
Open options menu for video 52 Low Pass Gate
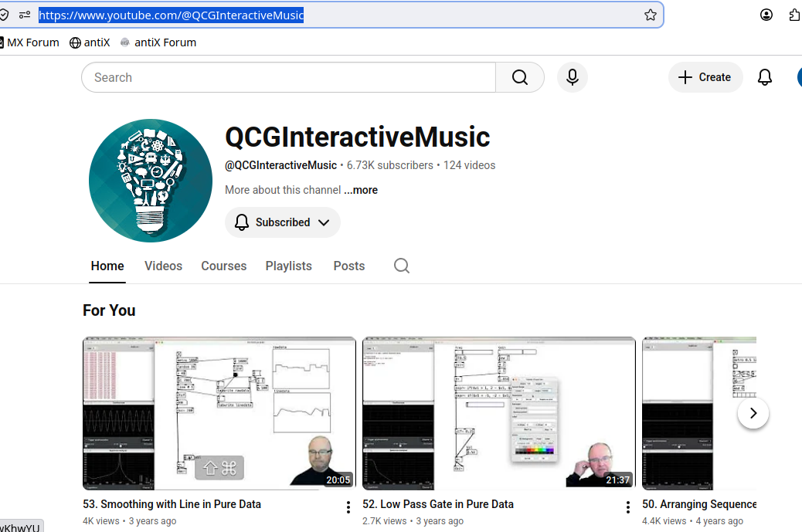628,507
